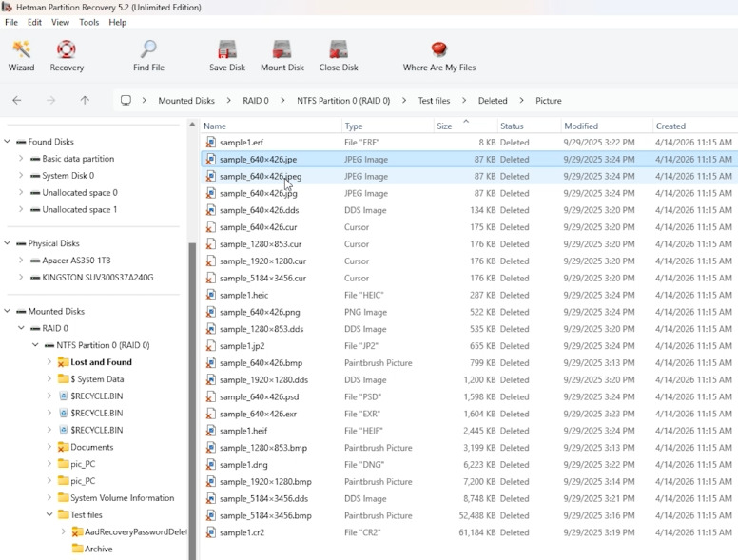The height and width of the screenshot is (560, 738).
Task: Collapse the Test files folder node
Action: point(49,514)
